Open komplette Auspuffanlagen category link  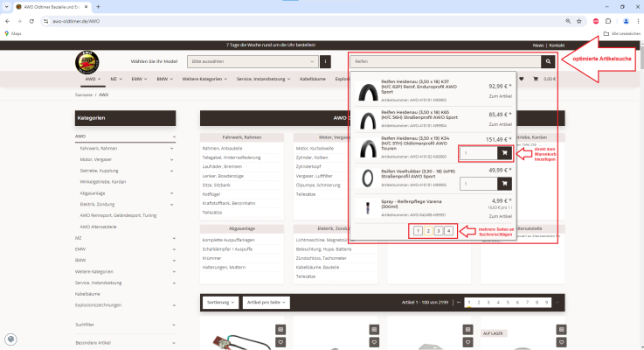coord(228,240)
